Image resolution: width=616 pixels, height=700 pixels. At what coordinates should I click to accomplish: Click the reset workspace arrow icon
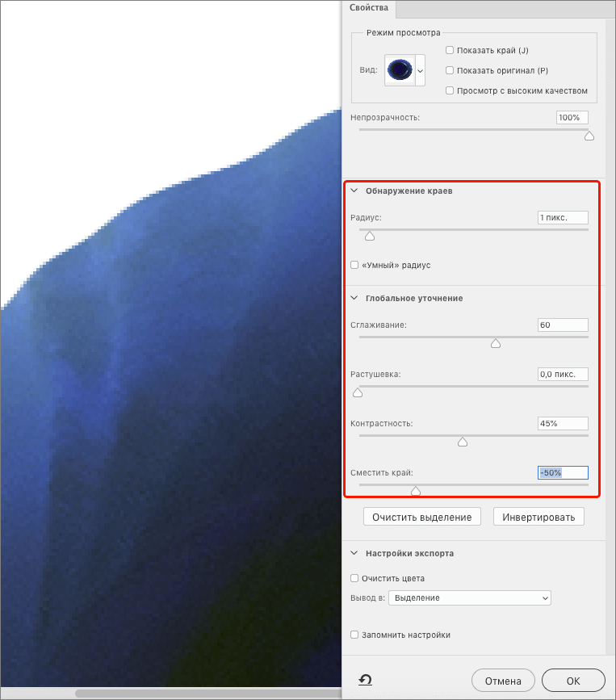(x=365, y=680)
